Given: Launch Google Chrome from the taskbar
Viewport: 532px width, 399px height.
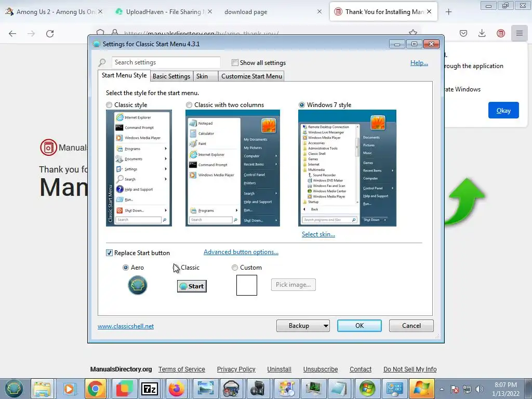Looking at the screenshot, I should [96, 389].
